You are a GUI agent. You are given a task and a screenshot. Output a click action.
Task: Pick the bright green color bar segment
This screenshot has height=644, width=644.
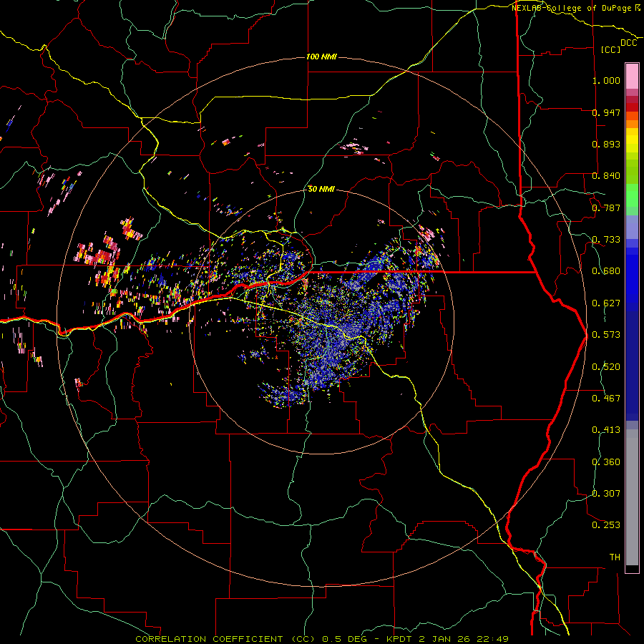click(632, 195)
